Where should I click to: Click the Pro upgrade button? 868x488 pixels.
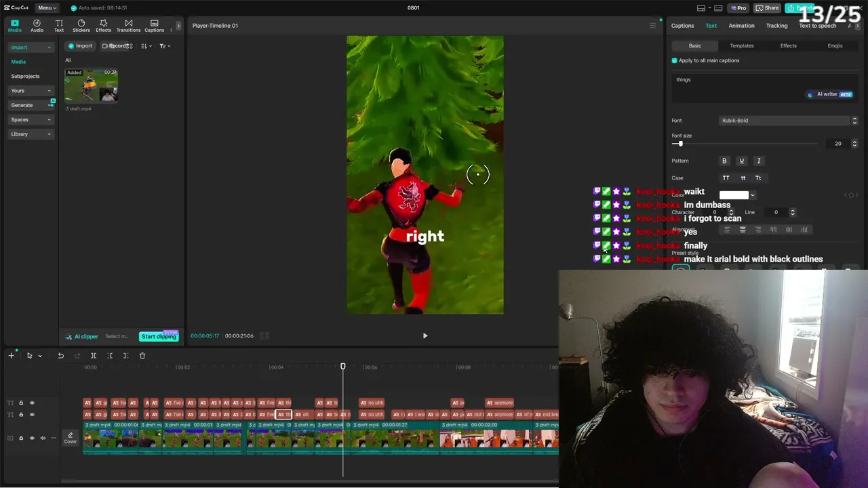tap(738, 8)
